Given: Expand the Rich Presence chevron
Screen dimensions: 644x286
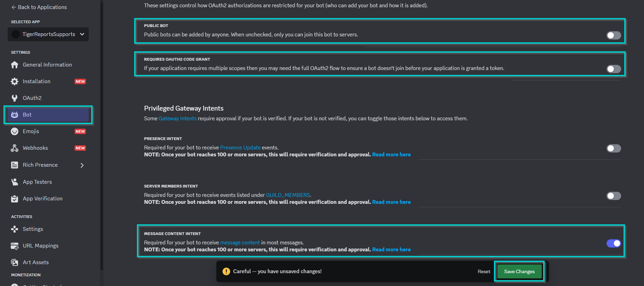Looking at the screenshot, I should click(82, 165).
